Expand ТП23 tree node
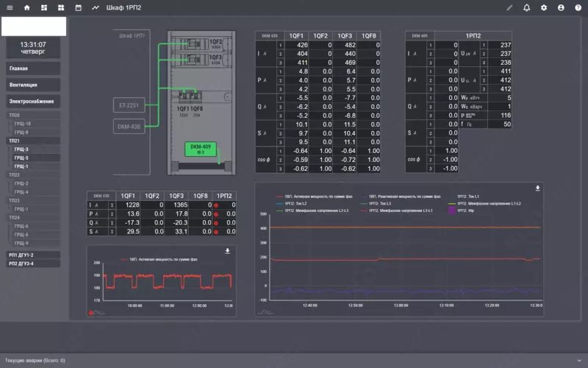The image size is (588, 368). (33, 200)
